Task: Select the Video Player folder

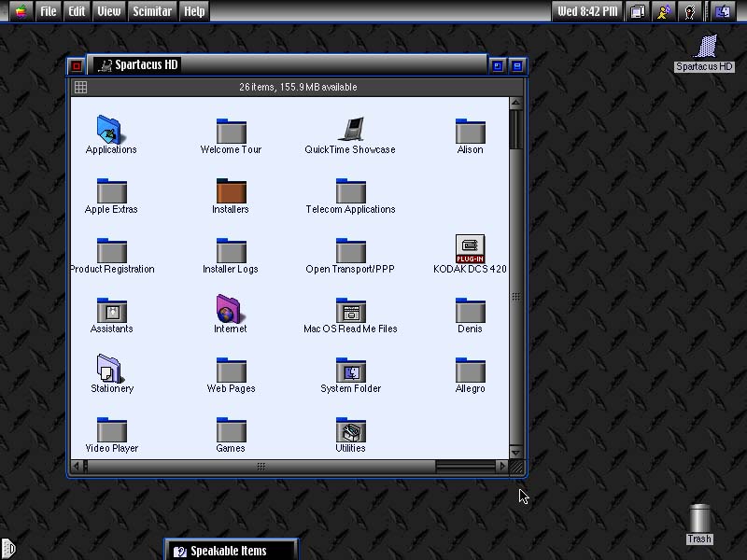Action: [111, 429]
